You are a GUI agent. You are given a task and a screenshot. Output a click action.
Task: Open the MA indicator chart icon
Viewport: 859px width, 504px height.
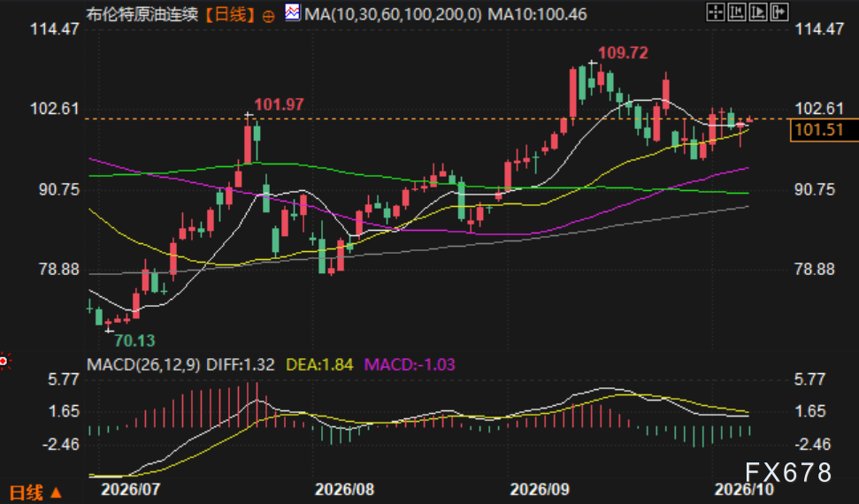pos(293,12)
